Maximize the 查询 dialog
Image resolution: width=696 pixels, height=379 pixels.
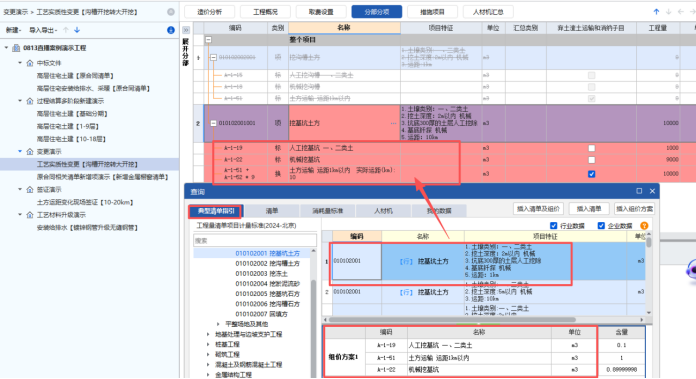tap(639, 191)
